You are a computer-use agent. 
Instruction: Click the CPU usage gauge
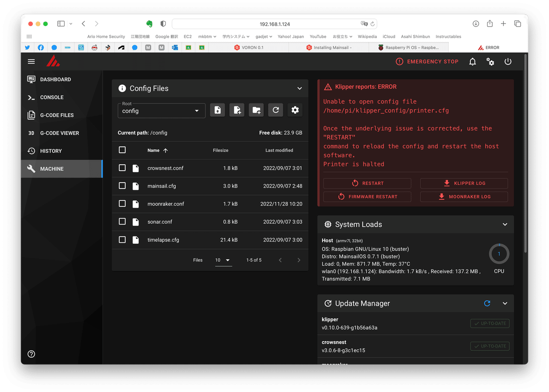499,254
